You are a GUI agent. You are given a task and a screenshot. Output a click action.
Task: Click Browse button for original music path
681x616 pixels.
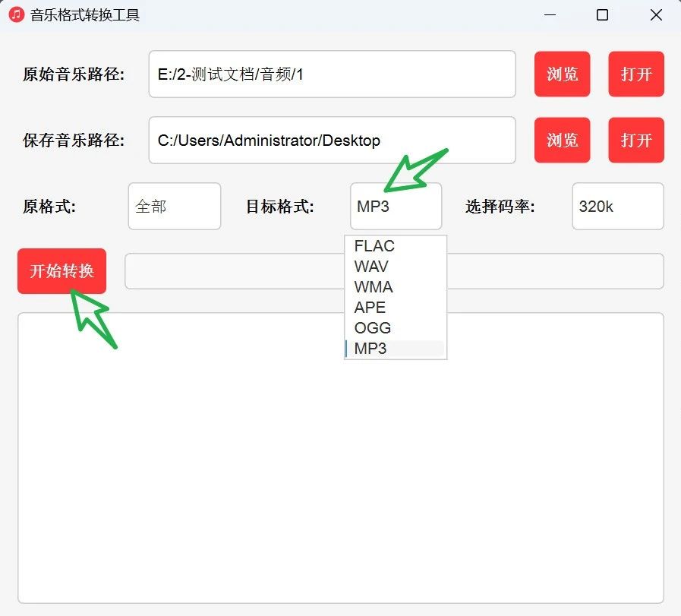[x=562, y=74]
